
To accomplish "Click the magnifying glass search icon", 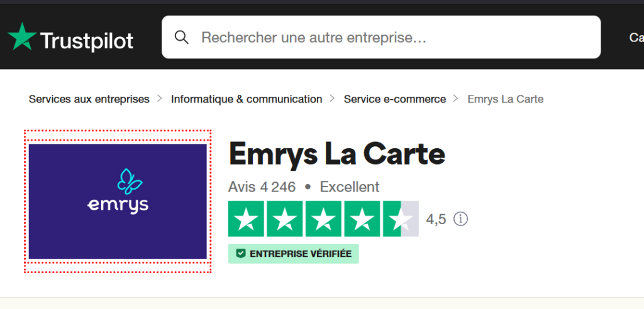I will click(182, 37).
